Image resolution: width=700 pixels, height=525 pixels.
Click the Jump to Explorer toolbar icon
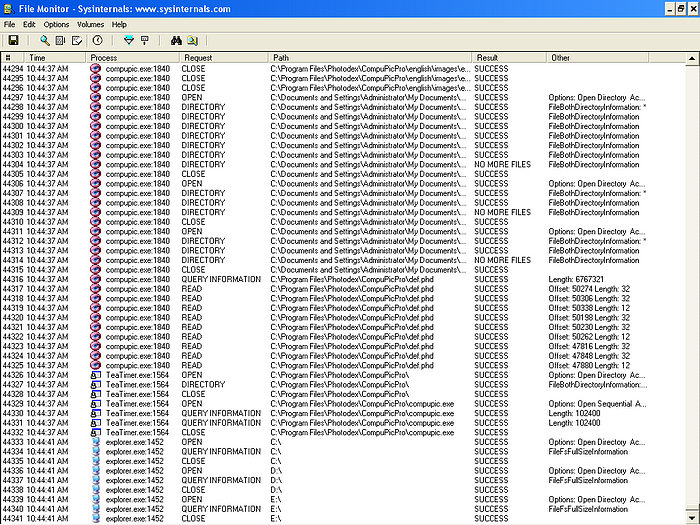tap(192, 41)
